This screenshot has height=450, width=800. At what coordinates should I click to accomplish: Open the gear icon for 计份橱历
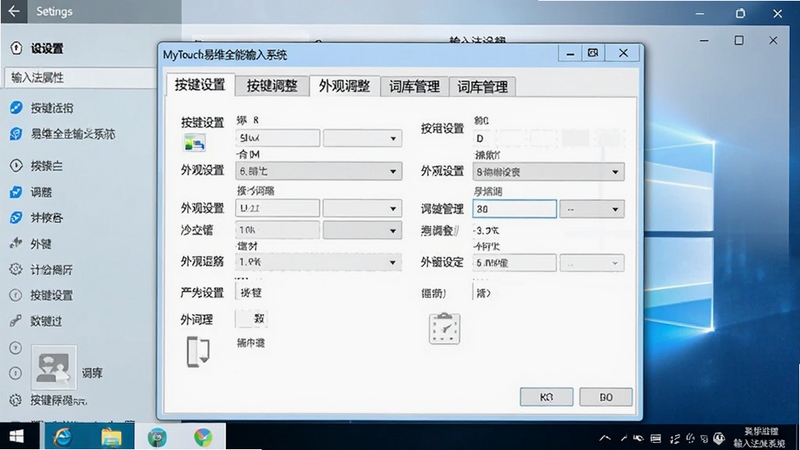tap(16, 269)
